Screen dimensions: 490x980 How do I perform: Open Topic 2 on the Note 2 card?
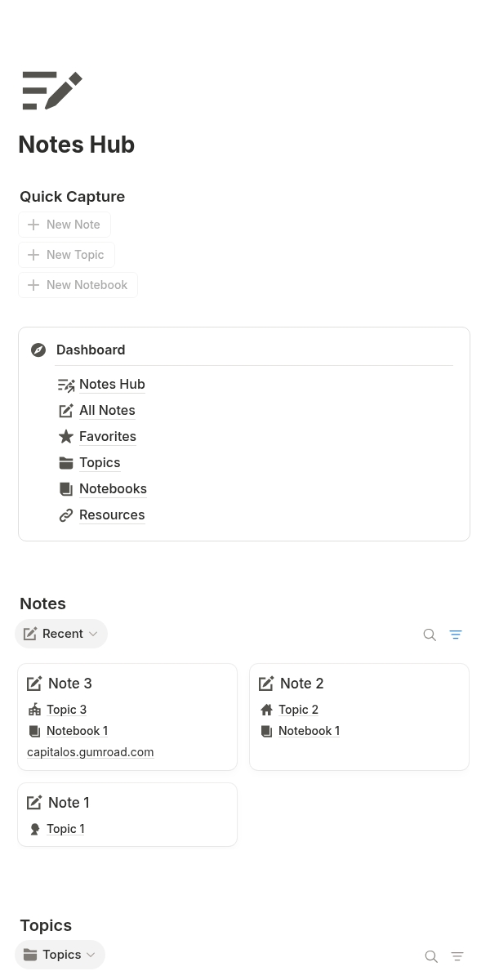[x=298, y=710]
